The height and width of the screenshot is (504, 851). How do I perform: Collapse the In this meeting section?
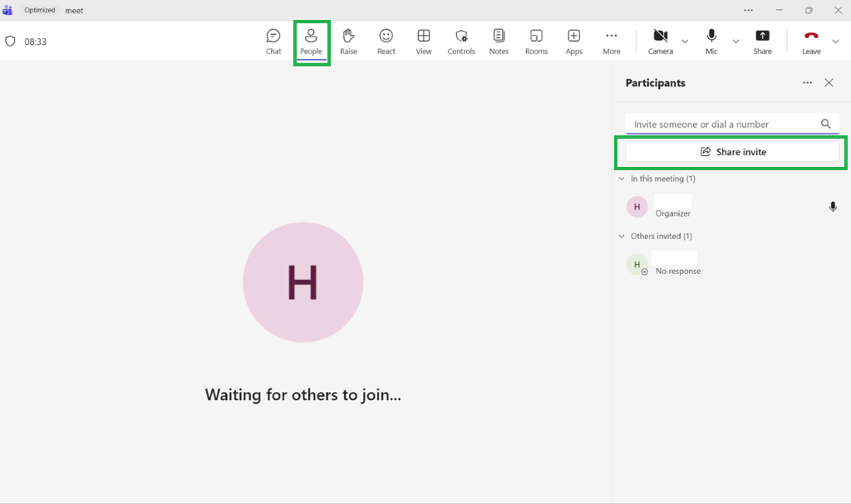click(x=622, y=179)
